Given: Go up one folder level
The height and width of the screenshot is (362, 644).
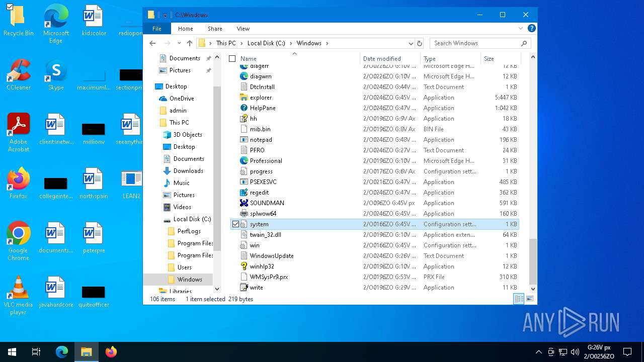Looking at the screenshot, I should coord(190,43).
